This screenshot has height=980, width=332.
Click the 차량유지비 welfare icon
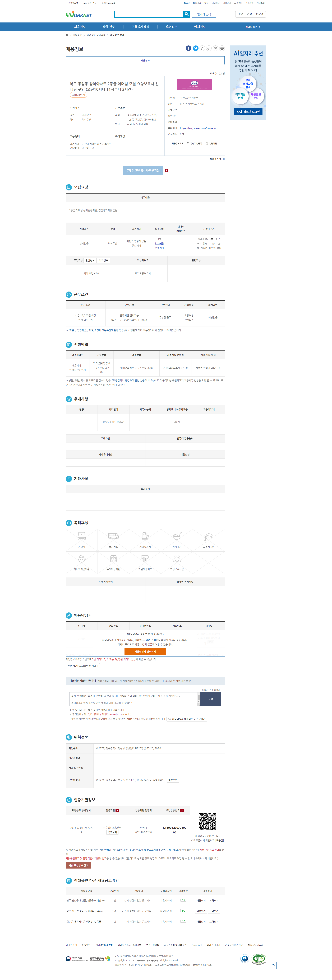point(145,536)
